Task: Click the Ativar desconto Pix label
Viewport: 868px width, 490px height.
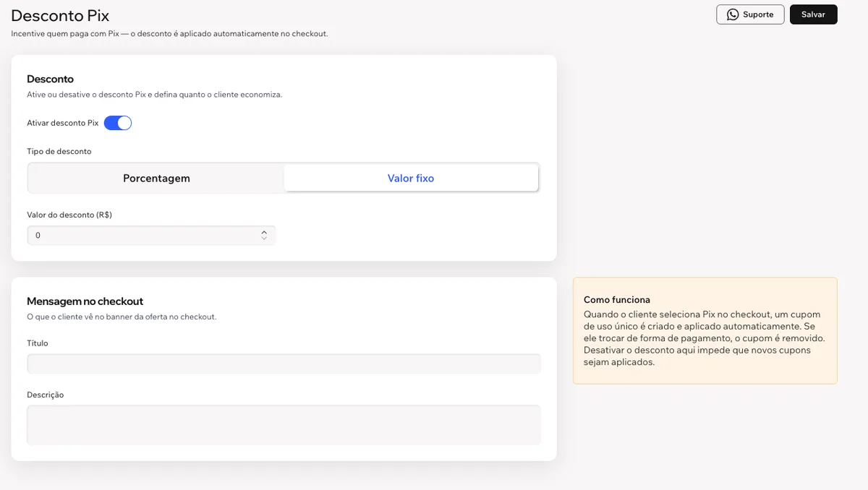Action: [x=63, y=123]
